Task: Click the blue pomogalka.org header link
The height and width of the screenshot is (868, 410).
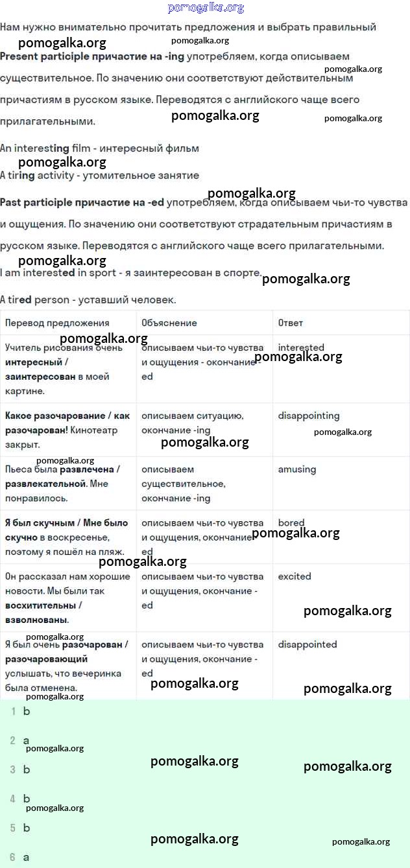Action: (205, 8)
